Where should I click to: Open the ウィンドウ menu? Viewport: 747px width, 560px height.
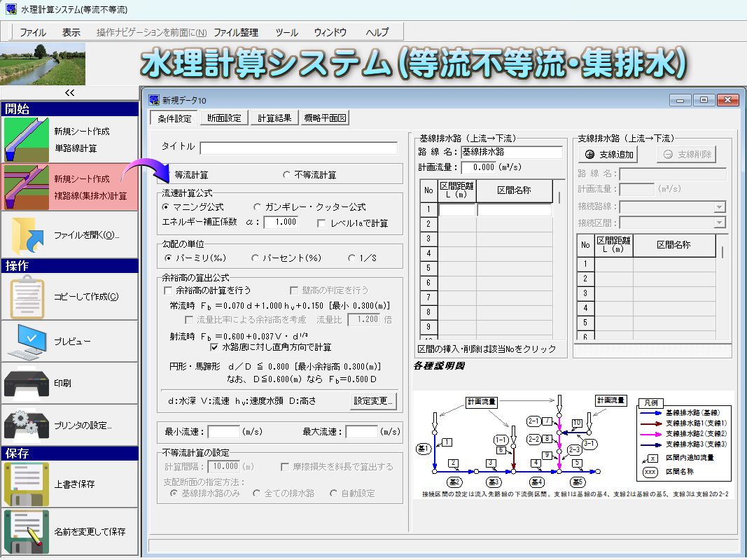tap(330, 32)
